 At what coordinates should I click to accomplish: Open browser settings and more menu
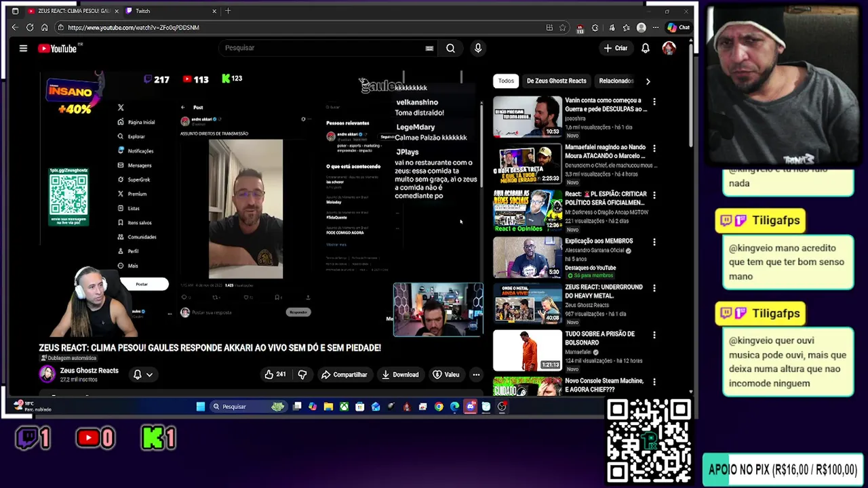[x=655, y=27]
